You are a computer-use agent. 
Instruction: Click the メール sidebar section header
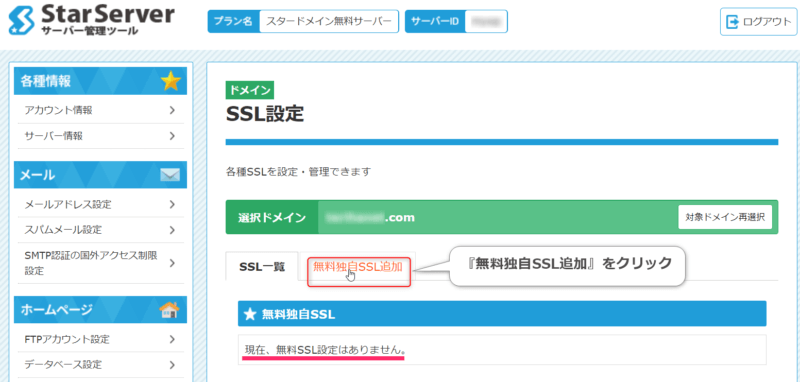101,175
